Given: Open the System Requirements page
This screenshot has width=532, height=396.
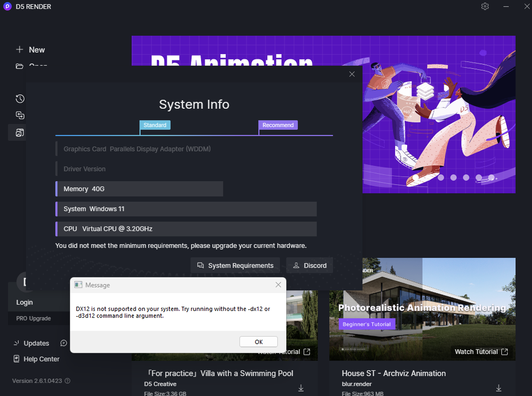Looking at the screenshot, I should [x=235, y=265].
